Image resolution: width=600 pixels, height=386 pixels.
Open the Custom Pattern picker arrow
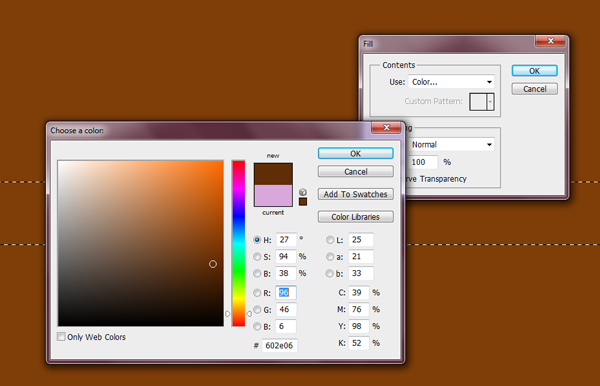(490, 102)
